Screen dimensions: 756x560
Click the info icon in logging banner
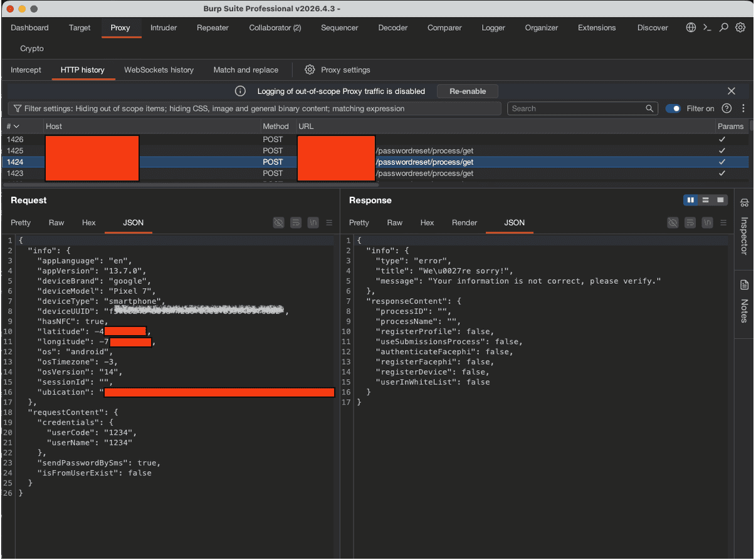[240, 91]
